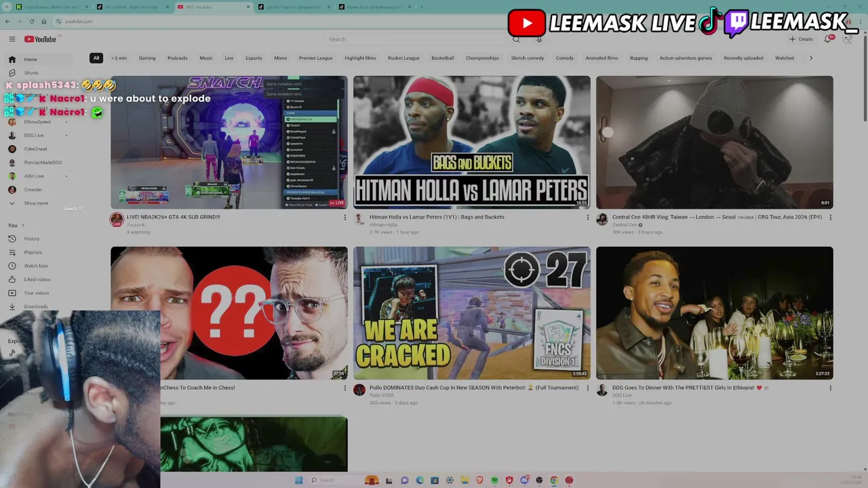Image resolution: width=868 pixels, height=488 pixels.
Task: Select the All category chip
Action: click(96, 58)
